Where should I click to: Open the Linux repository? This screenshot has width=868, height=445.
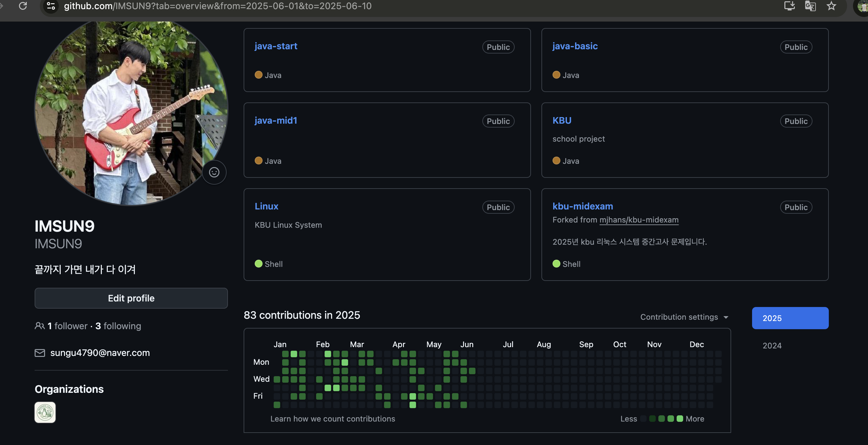click(x=266, y=206)
